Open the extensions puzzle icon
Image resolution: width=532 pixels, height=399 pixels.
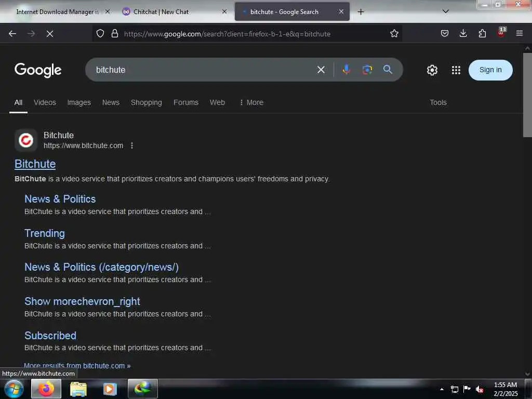coord(482,33)
